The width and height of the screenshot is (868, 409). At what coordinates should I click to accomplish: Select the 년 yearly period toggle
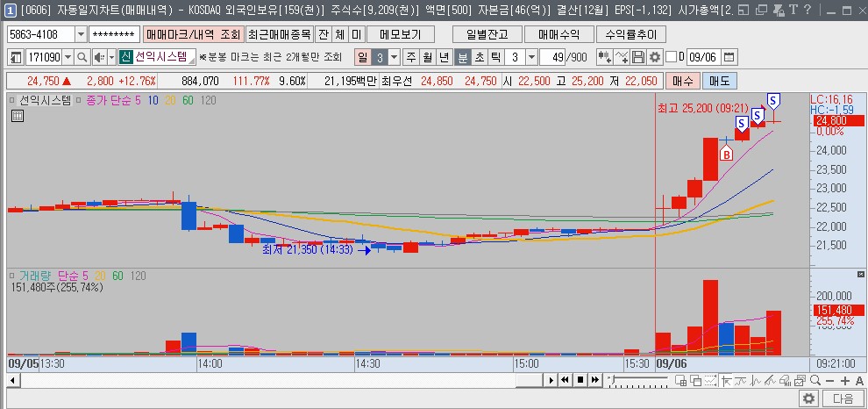point(444,57)
